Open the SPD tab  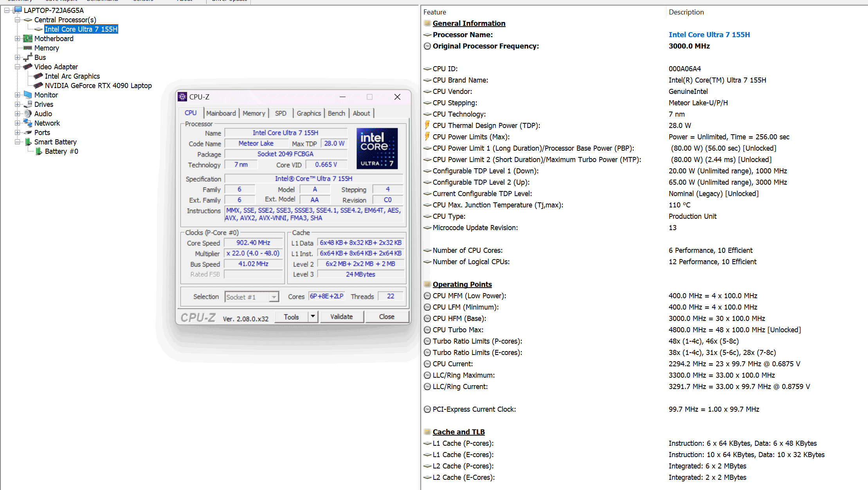click(x=281, y=113)
